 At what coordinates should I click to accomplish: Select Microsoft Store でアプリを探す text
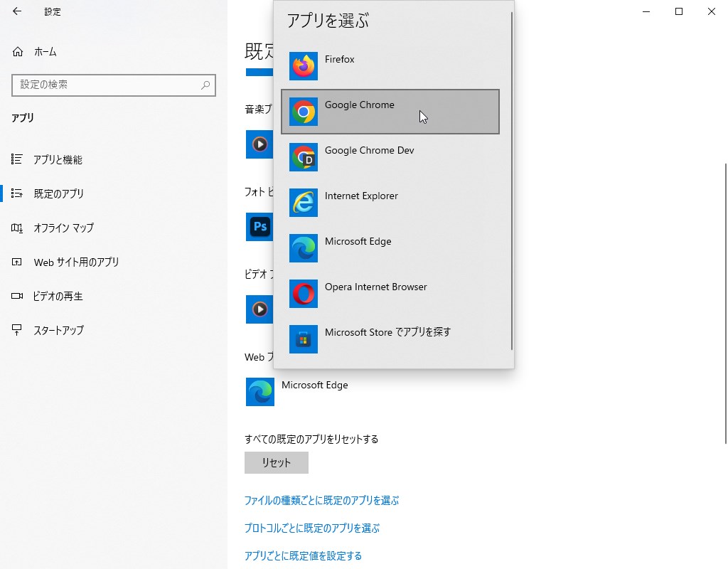point(387,332)
